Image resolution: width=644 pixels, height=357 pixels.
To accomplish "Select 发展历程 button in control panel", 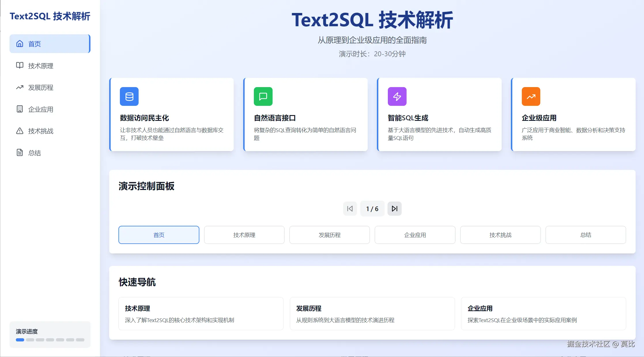I will [329, 235].
